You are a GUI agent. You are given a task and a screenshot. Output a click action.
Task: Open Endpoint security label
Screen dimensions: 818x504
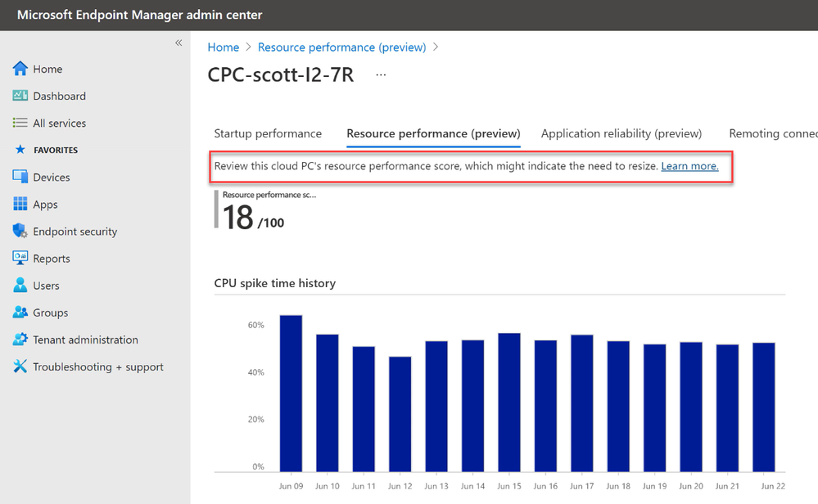[75, 232]
